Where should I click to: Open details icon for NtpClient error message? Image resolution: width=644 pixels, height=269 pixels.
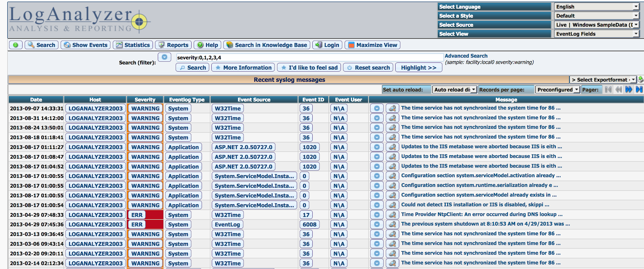click(x=392, y=215)
